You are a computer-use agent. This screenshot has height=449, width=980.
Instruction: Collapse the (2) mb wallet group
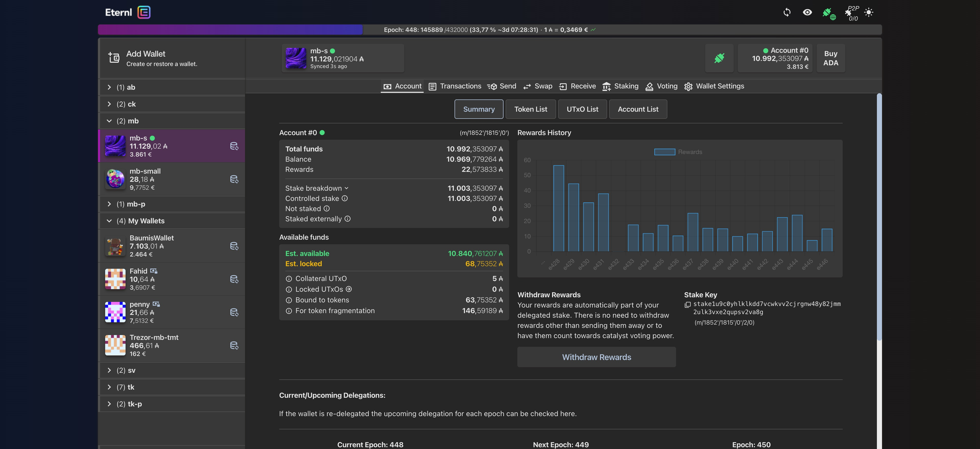point(109,121)
